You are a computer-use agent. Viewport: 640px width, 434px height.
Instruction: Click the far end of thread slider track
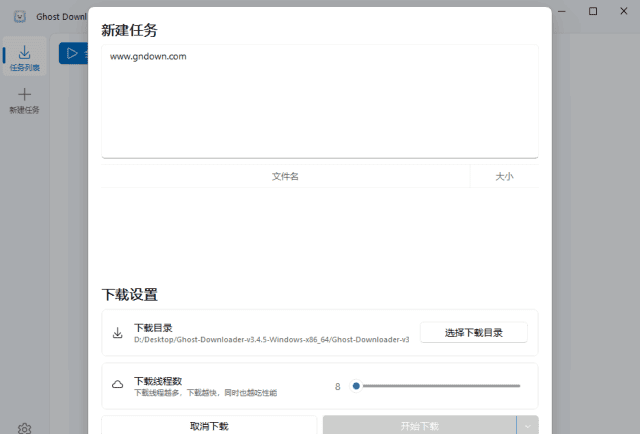click(519, 386)
